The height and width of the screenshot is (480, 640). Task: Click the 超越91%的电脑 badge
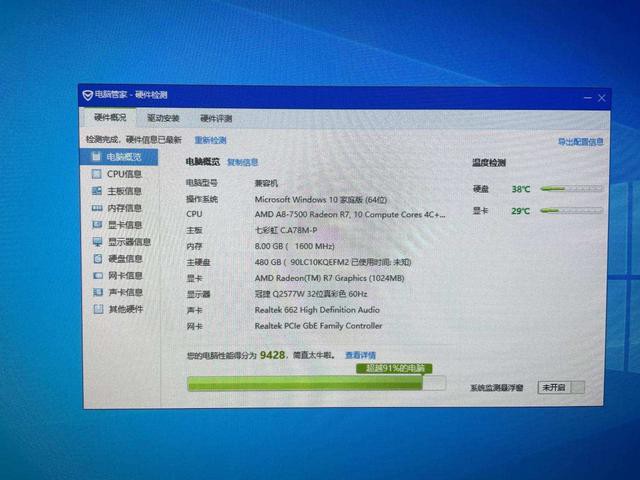click(394, 369)
